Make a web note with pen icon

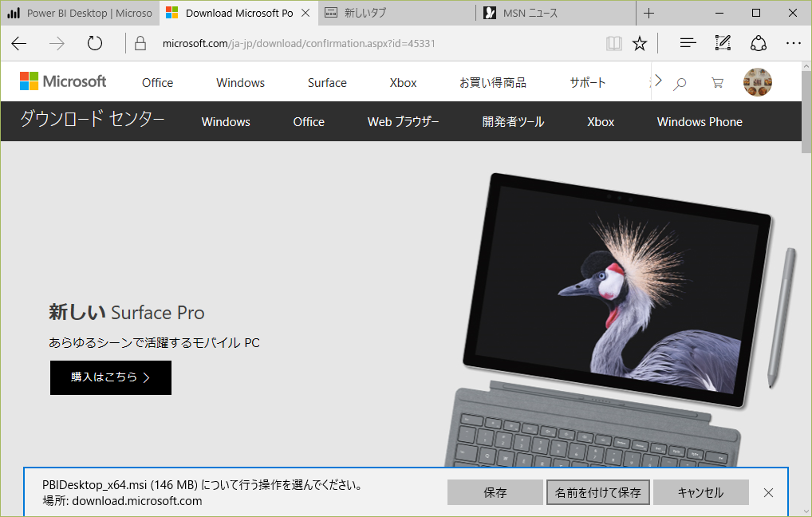(x=723, y=43)
